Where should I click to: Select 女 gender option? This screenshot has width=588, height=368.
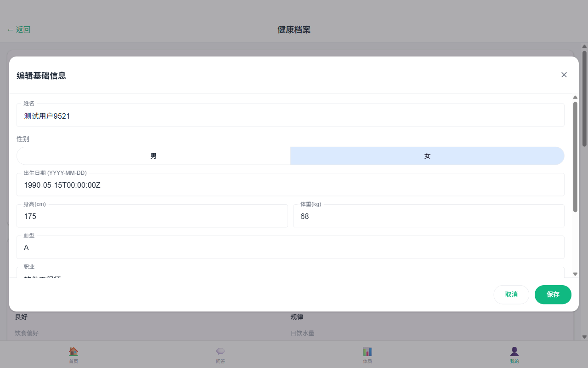[427, 156]
